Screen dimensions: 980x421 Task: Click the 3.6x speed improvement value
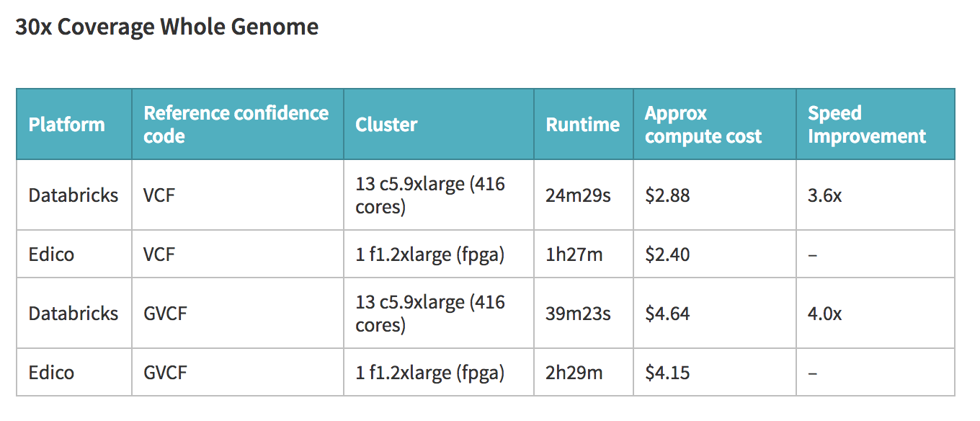825,195
